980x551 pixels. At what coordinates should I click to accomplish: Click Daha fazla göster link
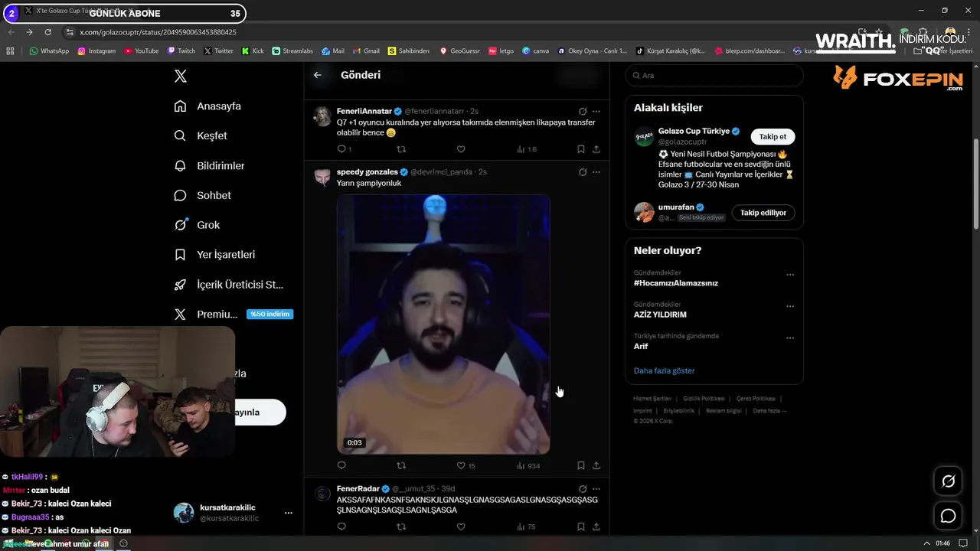[664, 370]
